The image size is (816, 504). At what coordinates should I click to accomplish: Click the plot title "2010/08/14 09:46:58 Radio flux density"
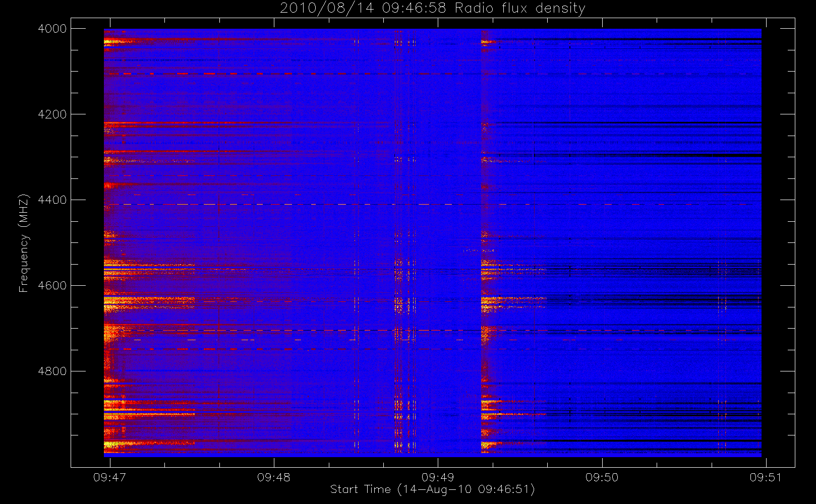pos(433,9)
